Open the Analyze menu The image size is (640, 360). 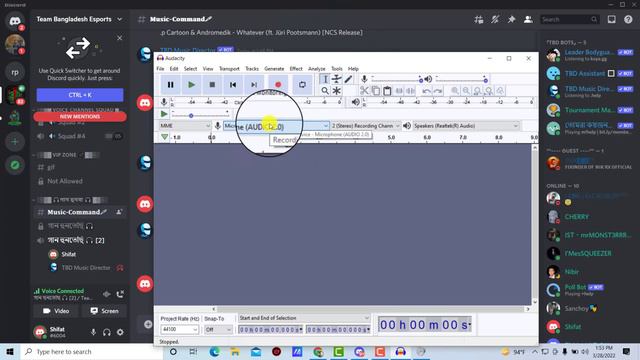[317, 69]
